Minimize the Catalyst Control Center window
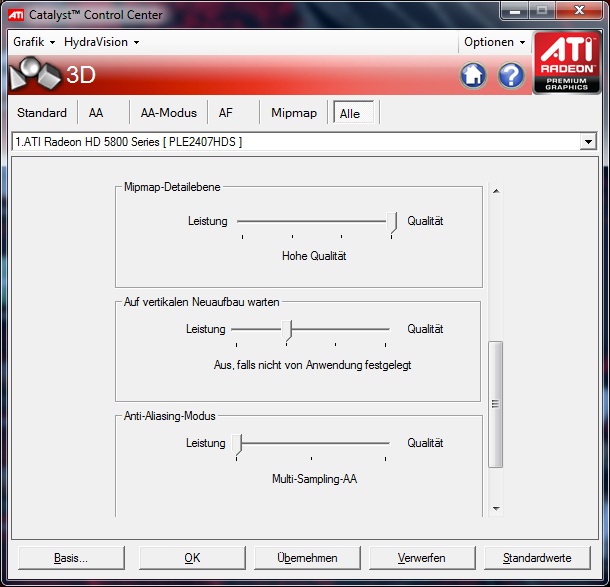Viewport: 610px width, 587px height. pyautogui.click(x=515, y=11)
